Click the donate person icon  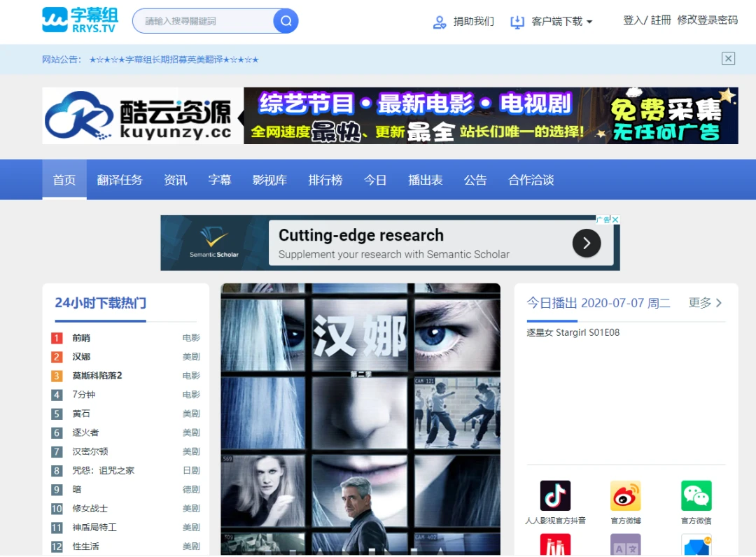(439, 22)
